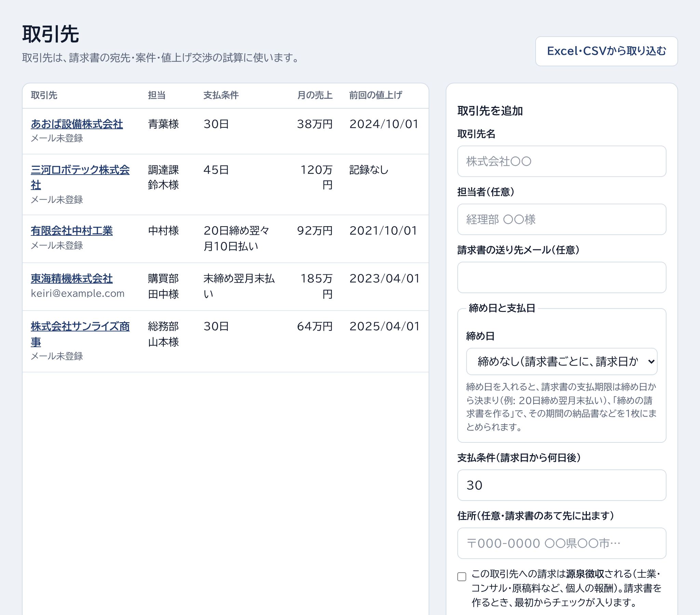Click the 支払条件 column header
The image size is (700, 615).
click(221, 95)
